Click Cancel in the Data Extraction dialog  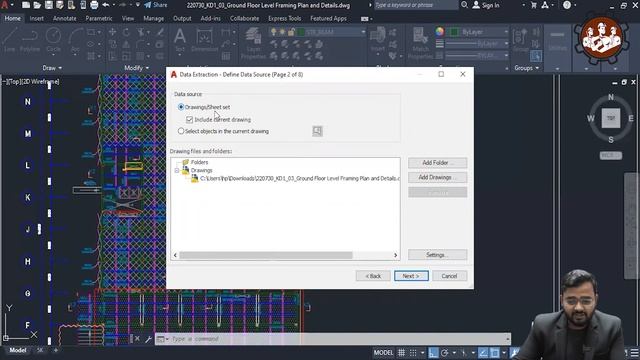coord(449,276)
